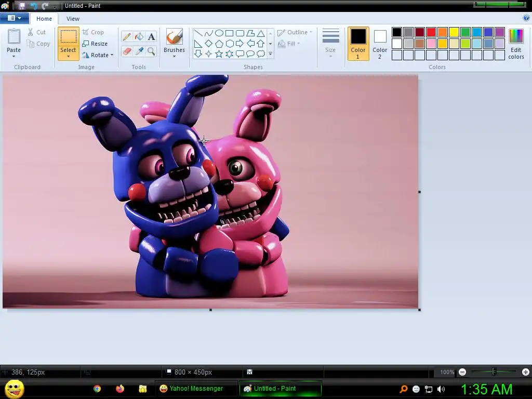
Task: Expand the Shapes gallery more arrow
Action: [270, 54]
